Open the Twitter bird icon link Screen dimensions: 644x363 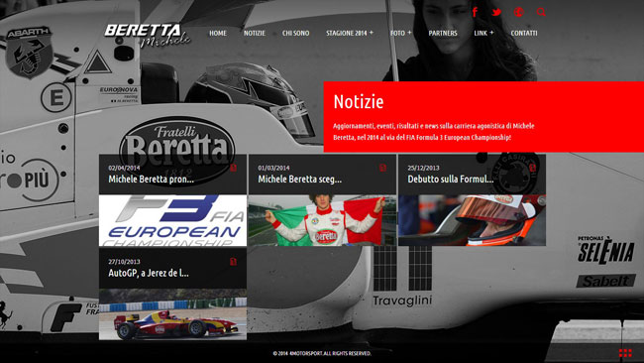[496, 12]
